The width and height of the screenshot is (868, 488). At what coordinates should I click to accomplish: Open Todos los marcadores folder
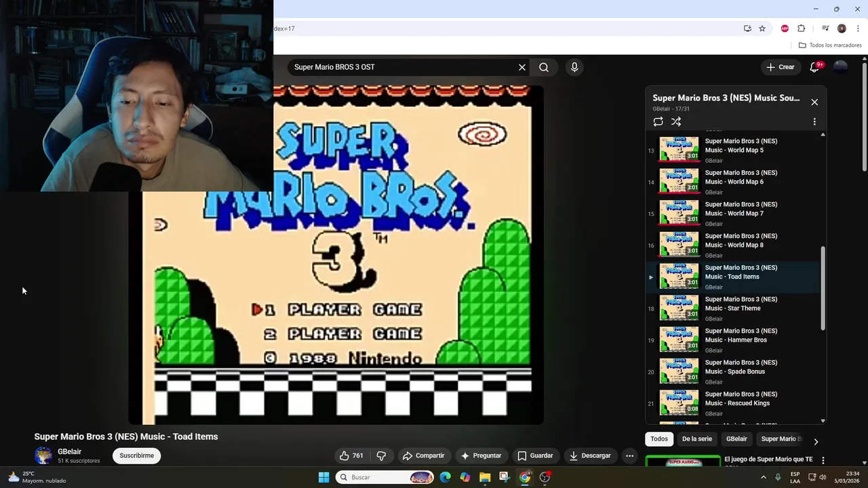point(830,45)
